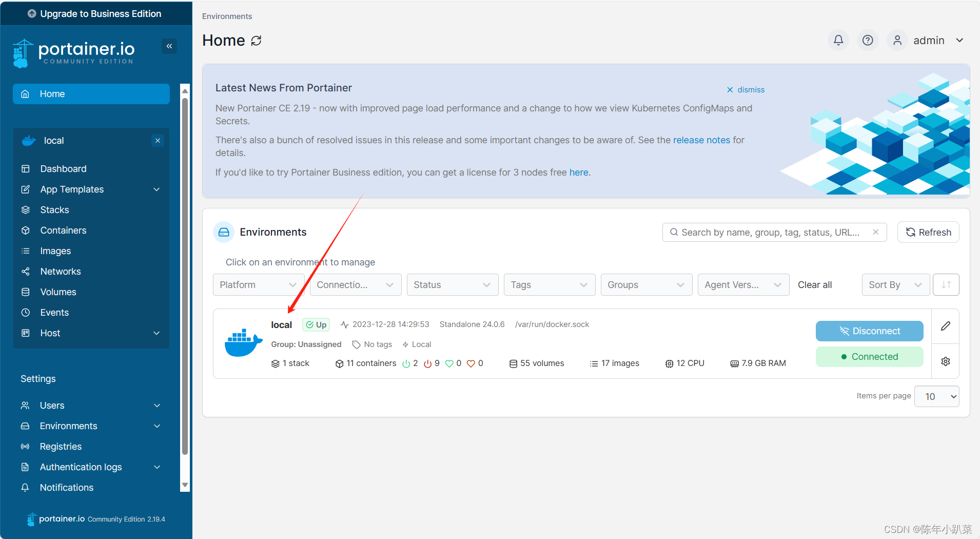980x539 pixels.
Task: Clear the environment search with X icon
Action: (876, 232)
